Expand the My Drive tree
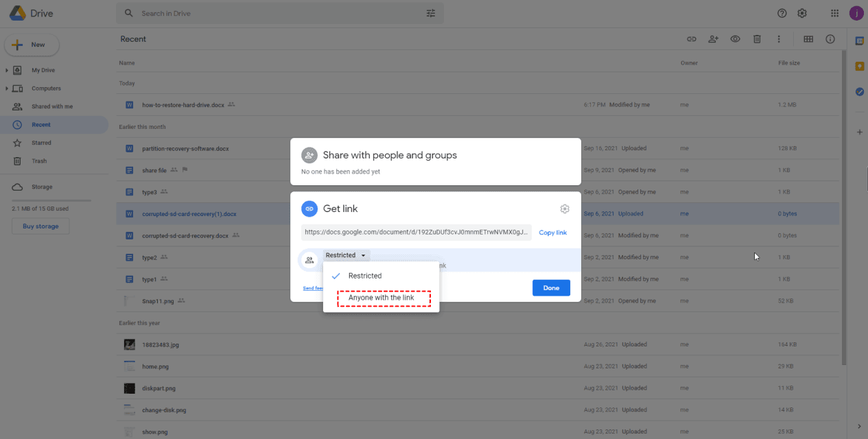Image resolution: width=868 pixels, height=439 pixels. [8, 70]
